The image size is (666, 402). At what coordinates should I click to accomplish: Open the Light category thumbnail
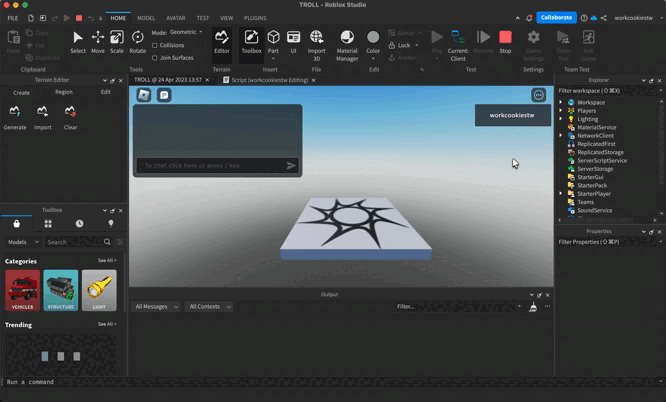(99, 290)
